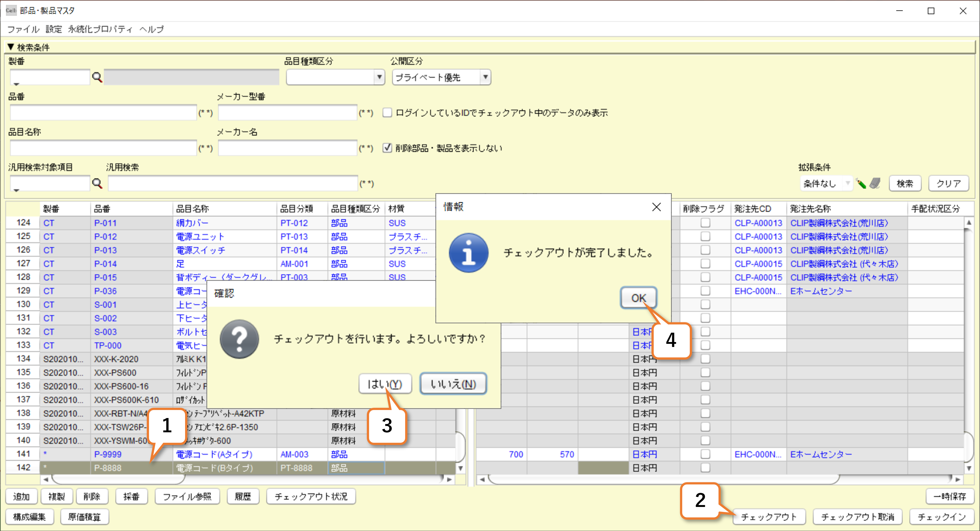
Task: Select cell 網カバー in row 124
Action: [x=225, y=223]
